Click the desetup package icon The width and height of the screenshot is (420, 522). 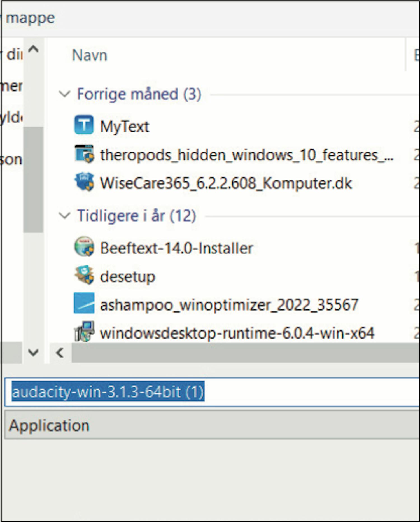pyautogui.click(x=84, y=276)
